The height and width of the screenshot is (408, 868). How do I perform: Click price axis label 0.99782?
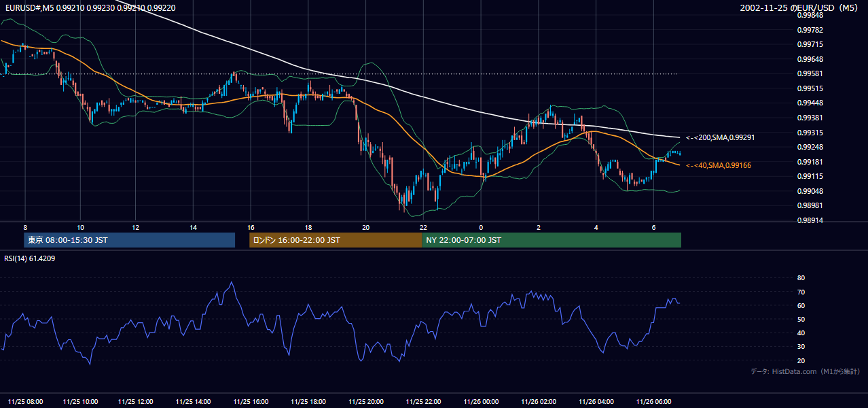(x=810, y=30)
